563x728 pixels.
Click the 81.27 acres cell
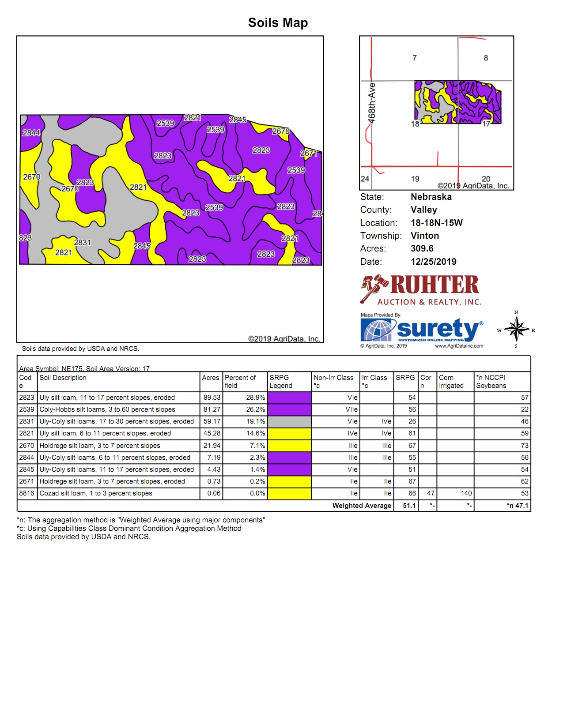212,409
